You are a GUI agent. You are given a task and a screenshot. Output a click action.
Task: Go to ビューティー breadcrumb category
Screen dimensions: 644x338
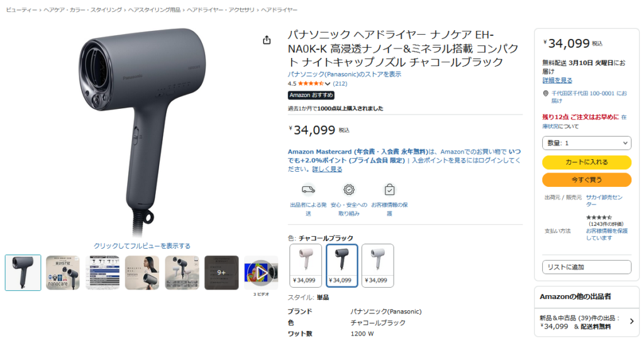click(x=21, y=10)
